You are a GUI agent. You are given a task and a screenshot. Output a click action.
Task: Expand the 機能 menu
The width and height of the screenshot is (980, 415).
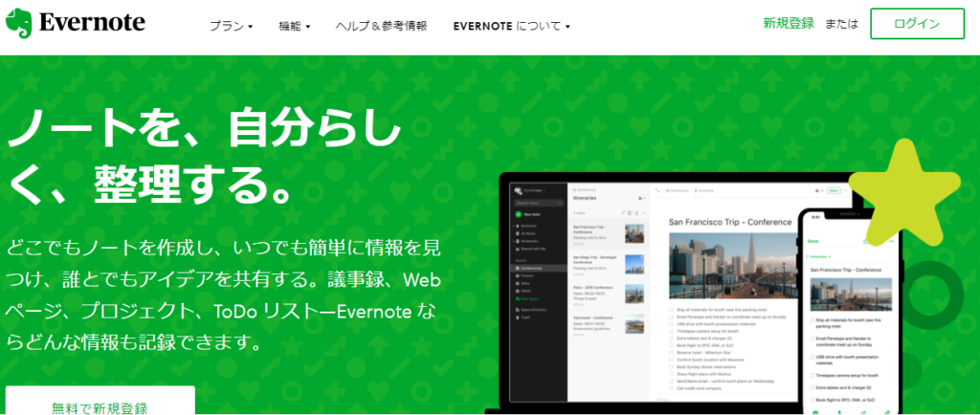[x=295, y=26]
